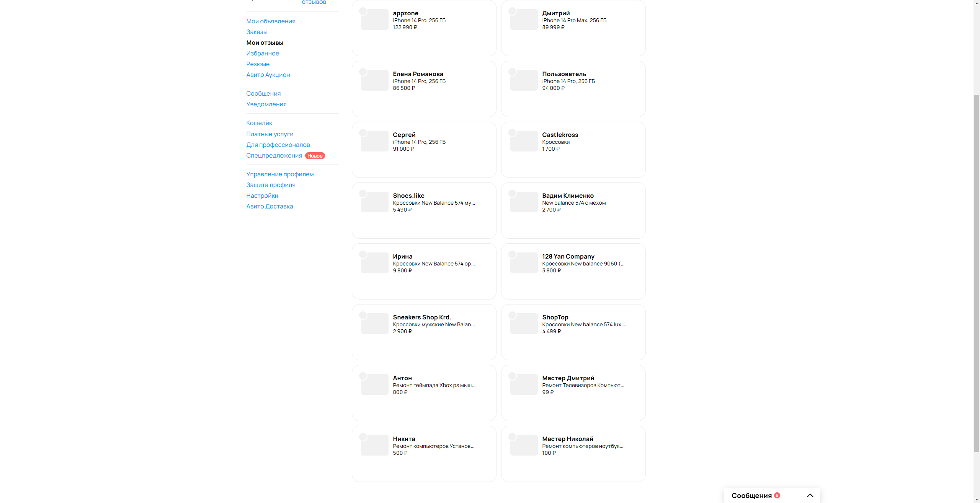Open Настройки from sidebar
980x503 pixels.
[x=262, y=195]
